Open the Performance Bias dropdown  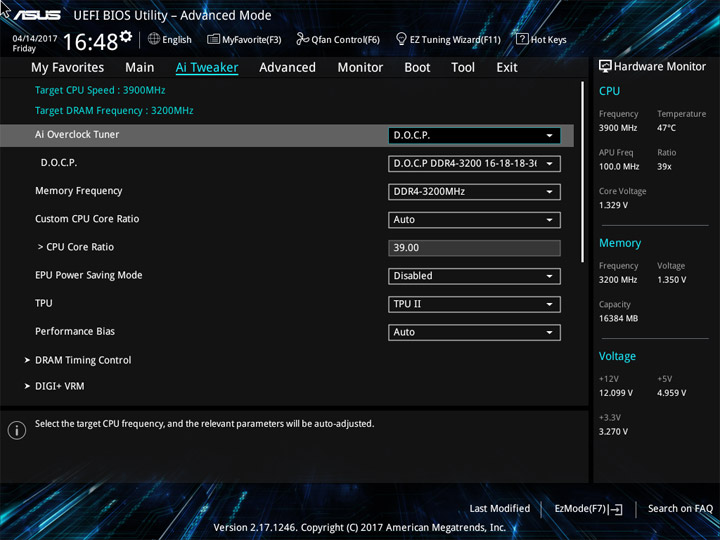tap(474, 332)
